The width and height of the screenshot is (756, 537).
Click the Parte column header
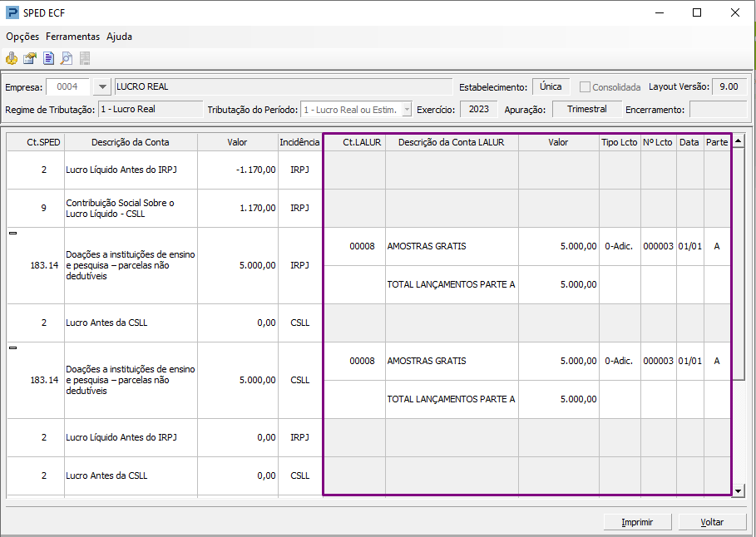(x=717, y=142)
